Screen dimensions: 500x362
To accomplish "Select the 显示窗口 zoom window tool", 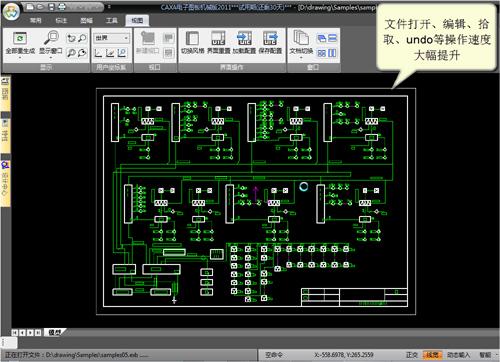I will tap(51, 38).
